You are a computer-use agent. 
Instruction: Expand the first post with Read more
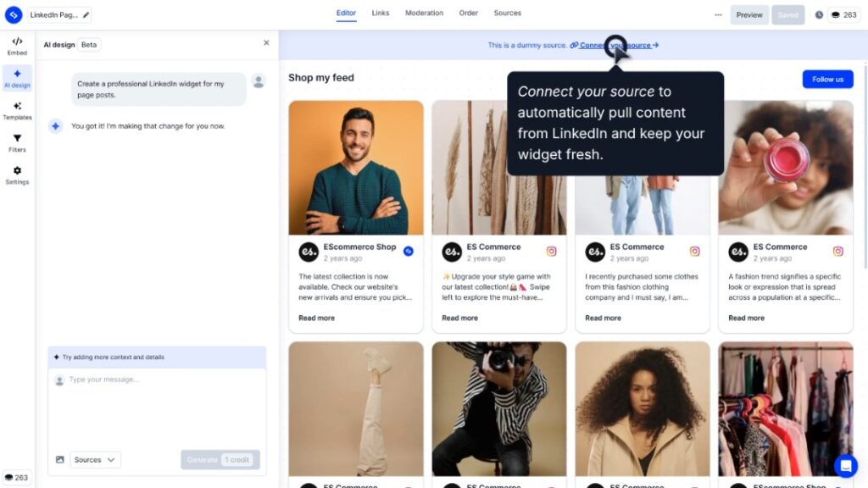click(318, 318)
